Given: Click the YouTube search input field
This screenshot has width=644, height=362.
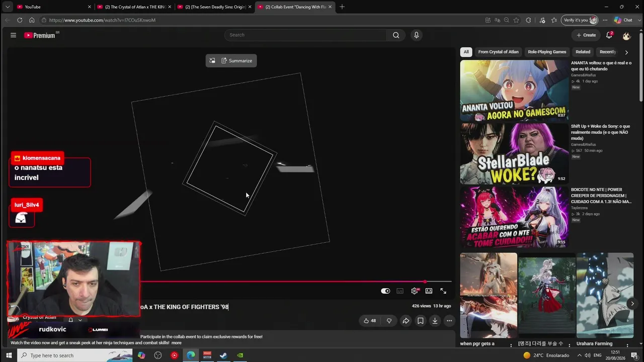Looking at the screenshot, I should 305,35.
